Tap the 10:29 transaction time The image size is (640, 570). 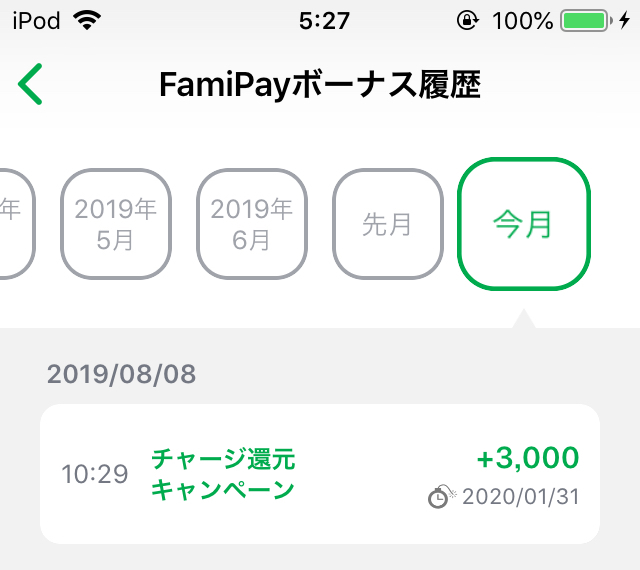pos(95,474)
